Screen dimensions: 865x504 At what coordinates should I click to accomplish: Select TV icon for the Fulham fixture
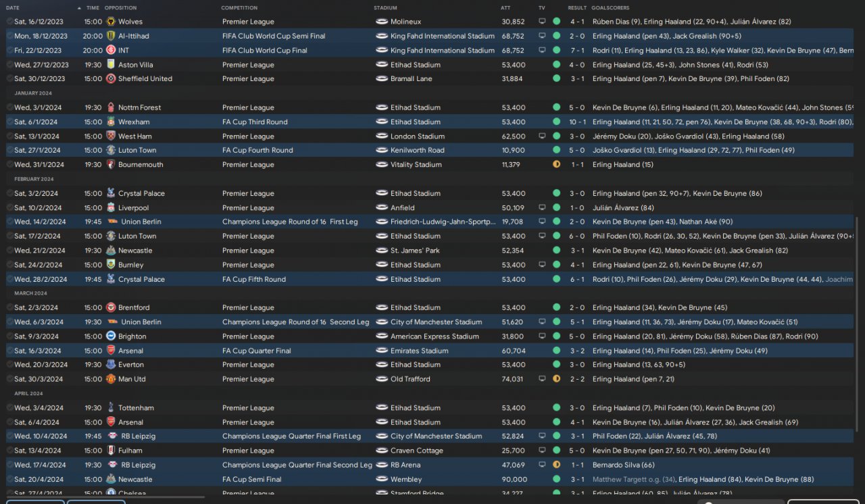point(542,451)
